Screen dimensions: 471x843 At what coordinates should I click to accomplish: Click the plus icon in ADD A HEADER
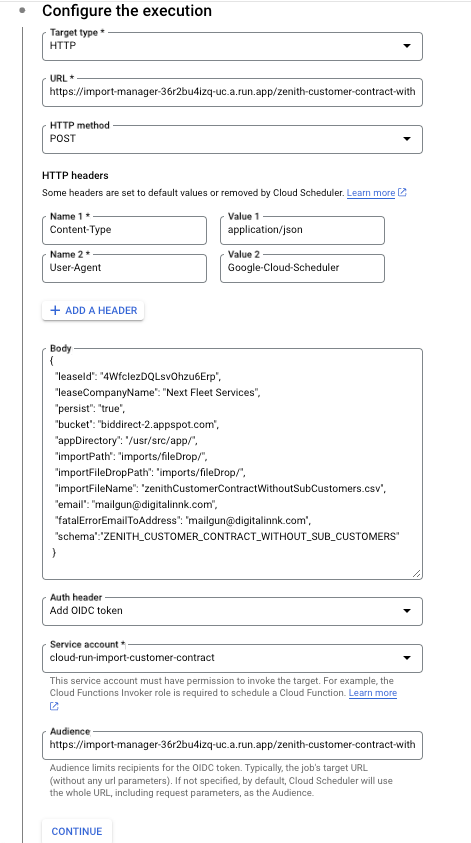(54, 310)
